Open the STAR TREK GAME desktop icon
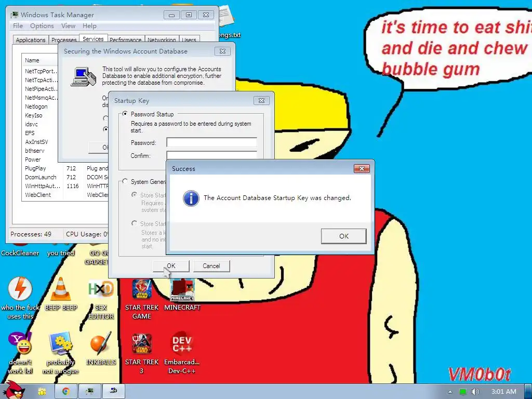The width and height of the screenshot is (532, 399). [x=142, y=299]
